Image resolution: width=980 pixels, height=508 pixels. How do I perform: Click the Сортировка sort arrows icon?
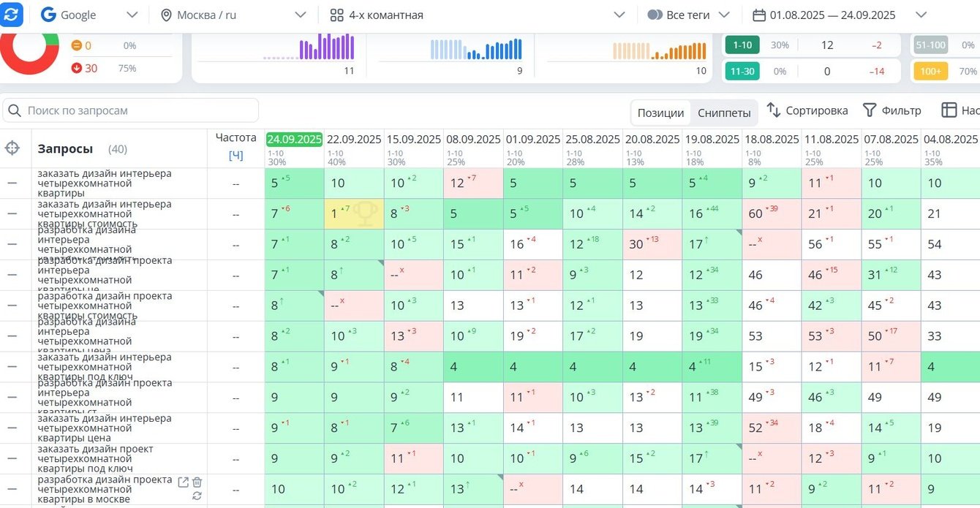tap(774, 110)
